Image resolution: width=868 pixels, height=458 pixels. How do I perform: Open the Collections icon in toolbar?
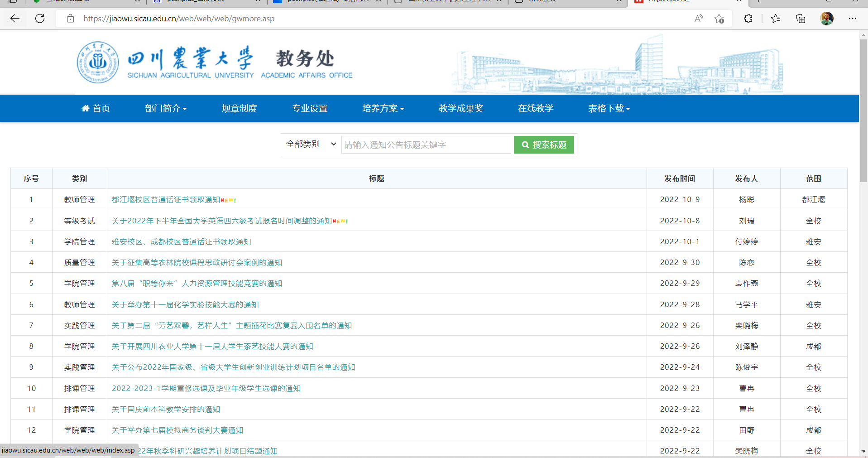pyautogui.click(x=801, y=19)
